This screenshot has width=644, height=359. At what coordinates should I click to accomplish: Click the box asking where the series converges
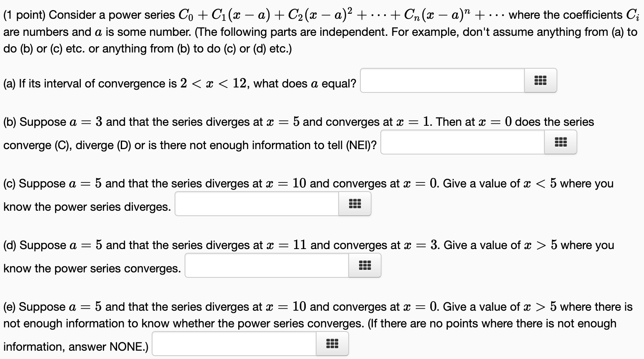267,265
